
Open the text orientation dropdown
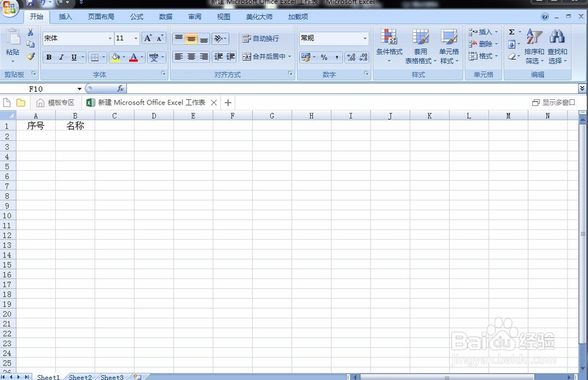220,38
